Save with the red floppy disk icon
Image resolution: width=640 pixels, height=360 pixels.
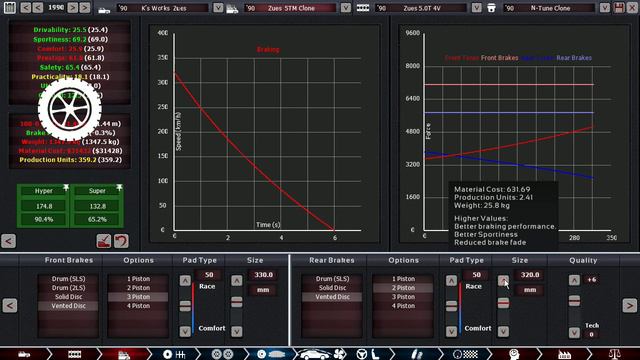619,7
